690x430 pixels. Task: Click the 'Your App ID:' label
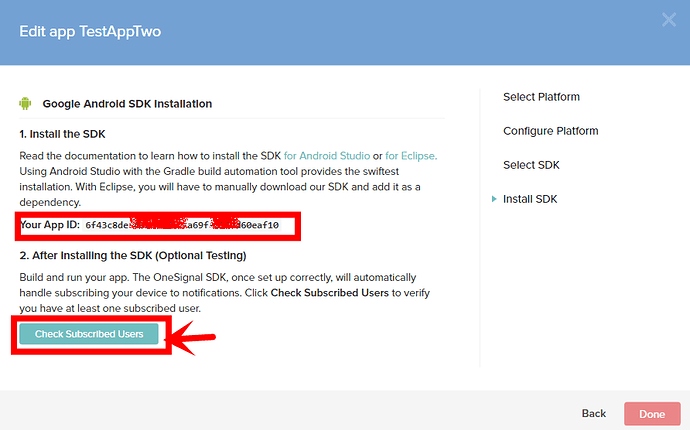pyautogui.click(x=50, y=225)
